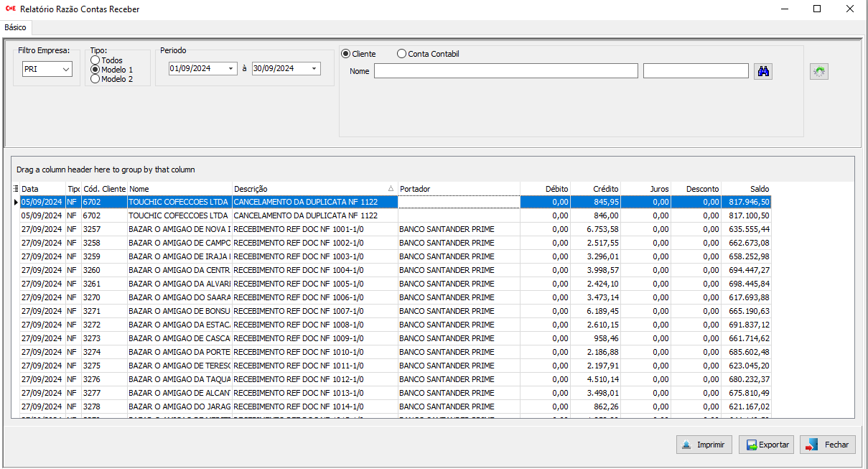Viewport: 868px width, 469px height.
Task: Click the sort triangle in Descrição header
Action: point(391,189)
